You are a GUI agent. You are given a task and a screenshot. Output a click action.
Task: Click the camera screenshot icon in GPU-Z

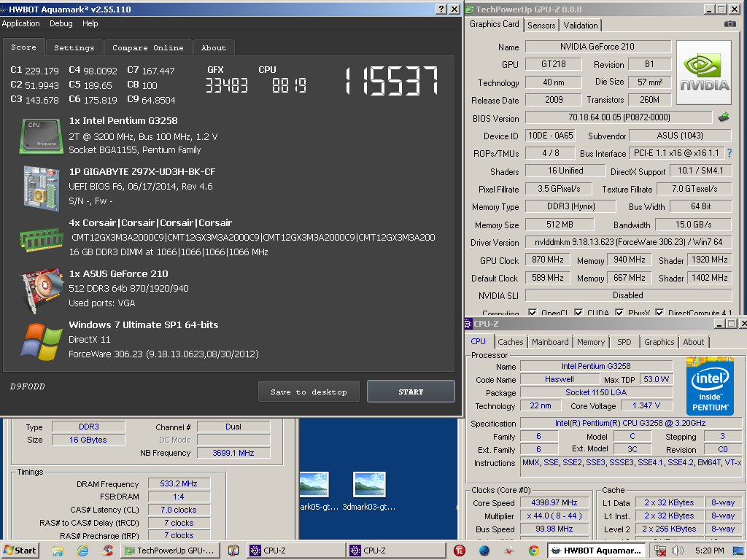pos(729,24)
